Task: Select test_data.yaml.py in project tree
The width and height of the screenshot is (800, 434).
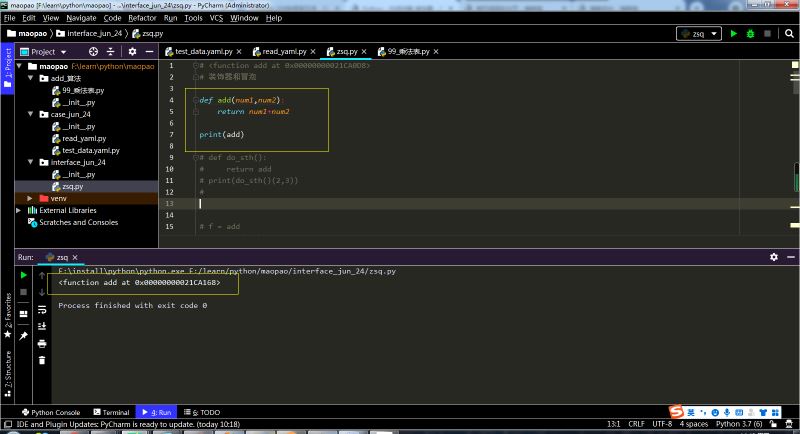Action: pyautogui.click(x=90, y=150)
